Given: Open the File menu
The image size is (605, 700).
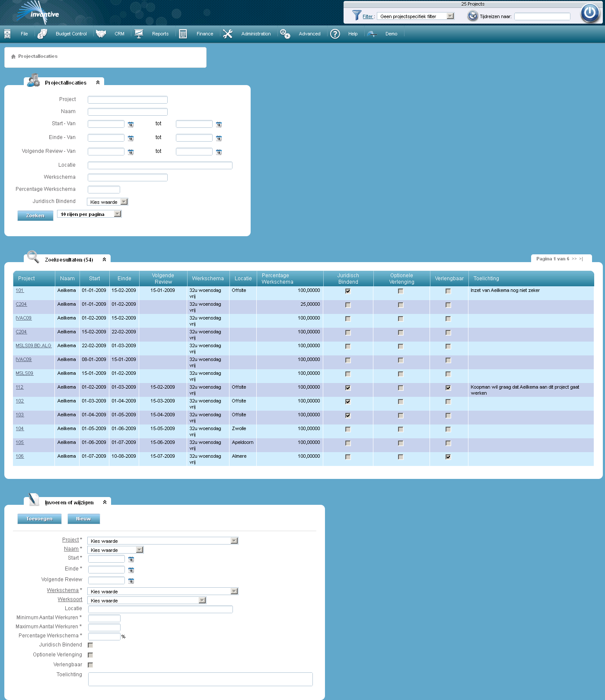Looking at the screenshot, I should [24, 34].
